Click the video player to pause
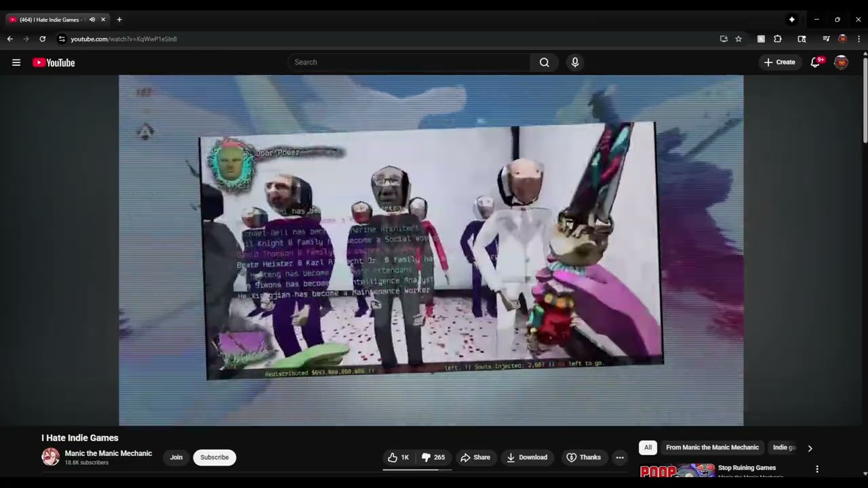Screen dimensions: 868x488 pyautogui.click(x=431, y=250)
